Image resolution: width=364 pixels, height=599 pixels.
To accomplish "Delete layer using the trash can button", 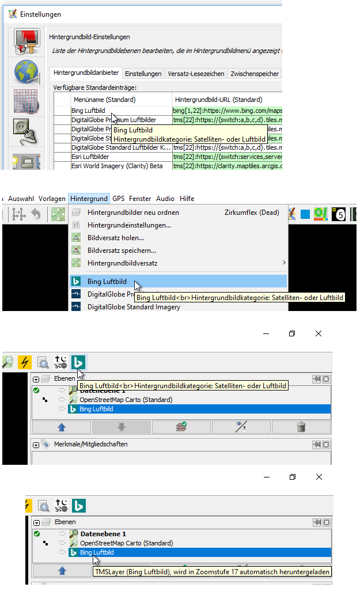I will (301, 427).
